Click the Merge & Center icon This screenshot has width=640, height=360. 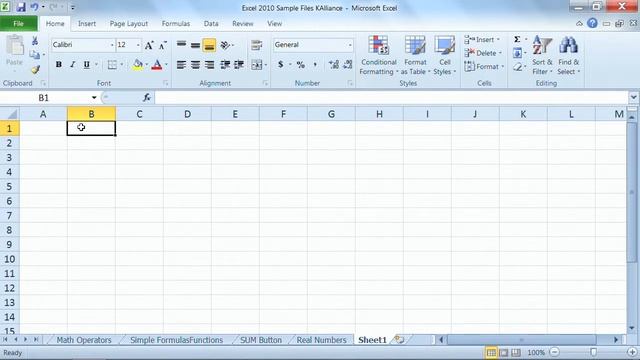257,64
